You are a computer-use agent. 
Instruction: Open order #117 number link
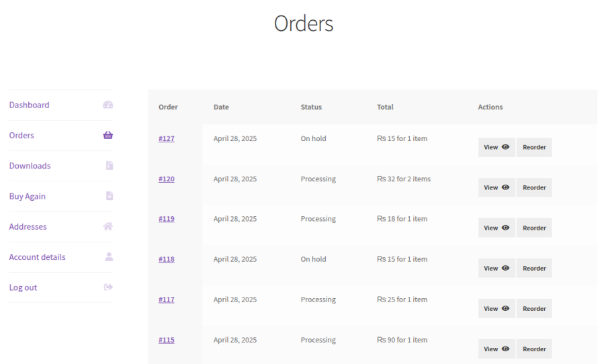[167, 300]
